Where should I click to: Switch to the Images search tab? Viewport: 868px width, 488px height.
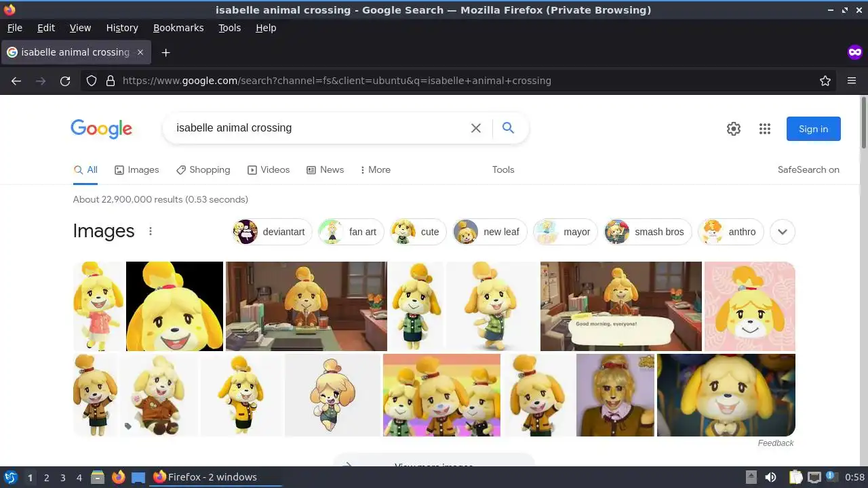136,170
